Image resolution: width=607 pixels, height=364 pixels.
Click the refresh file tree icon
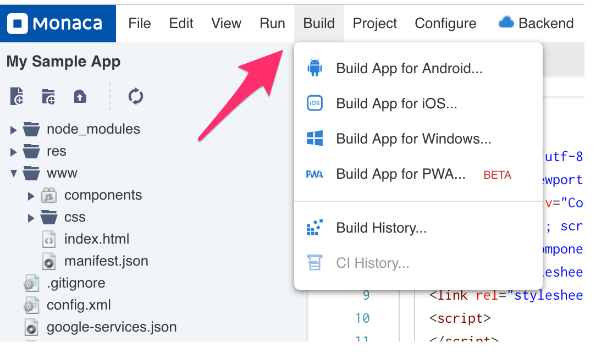(x=135, y=96)
